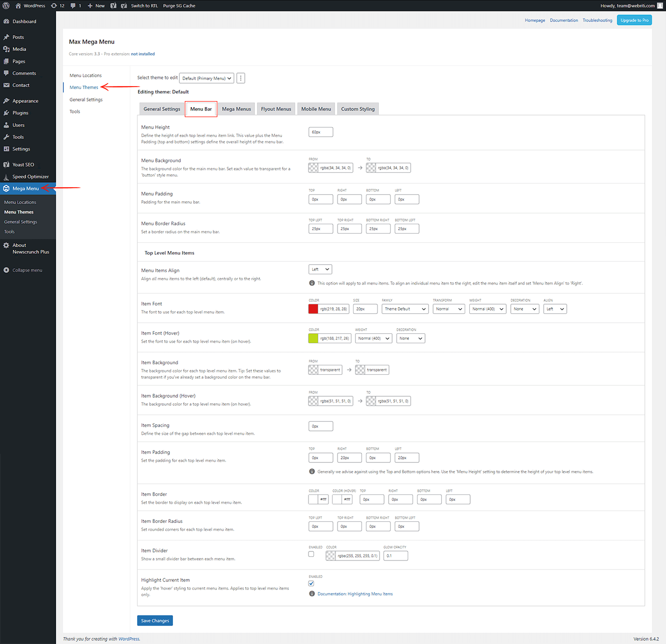The image size is (666, 644).
Task: Open the Homepage link at top
Action: [535, 21]
